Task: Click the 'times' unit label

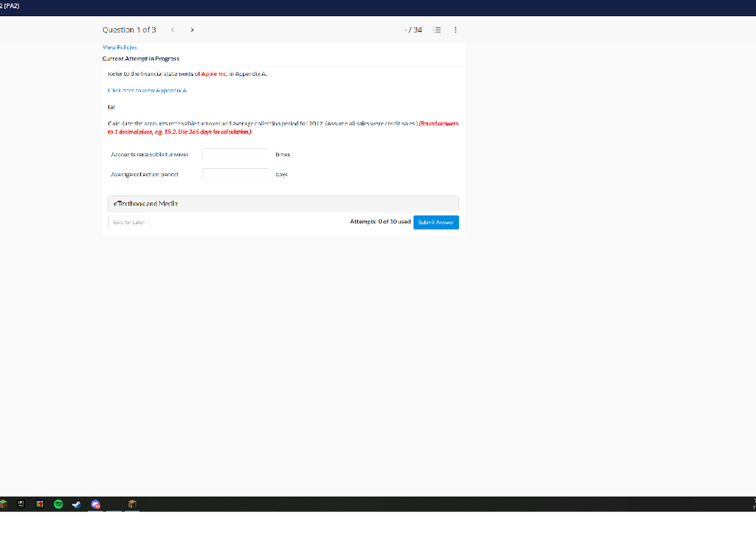Action: coord(283,155)
